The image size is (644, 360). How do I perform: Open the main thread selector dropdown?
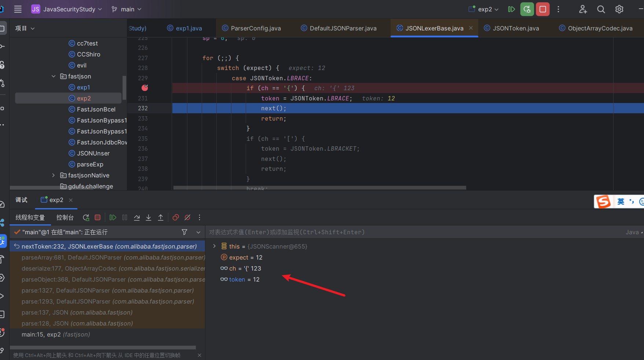(198, 232)
